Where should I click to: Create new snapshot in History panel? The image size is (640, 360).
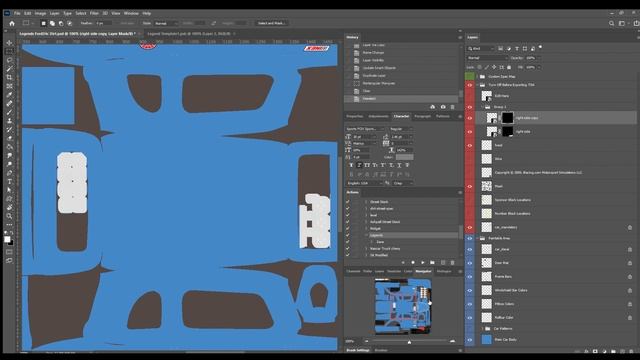[x=443, y=107]
